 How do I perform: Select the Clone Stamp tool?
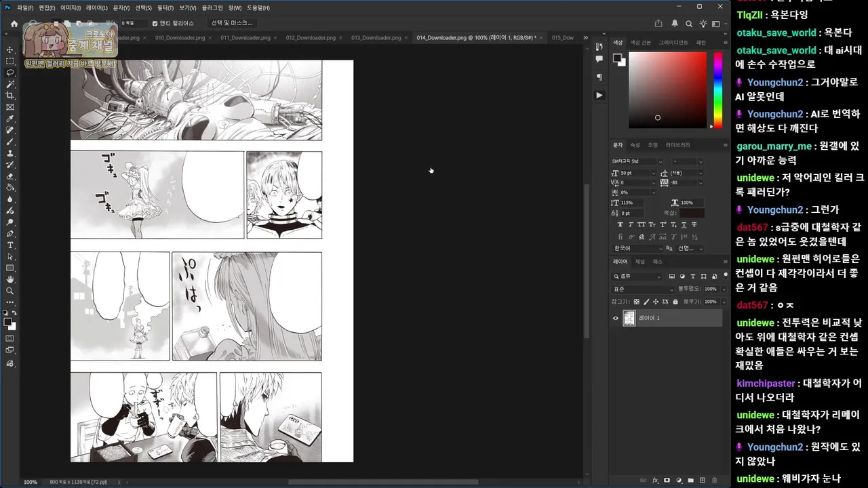tap(10, 153)
